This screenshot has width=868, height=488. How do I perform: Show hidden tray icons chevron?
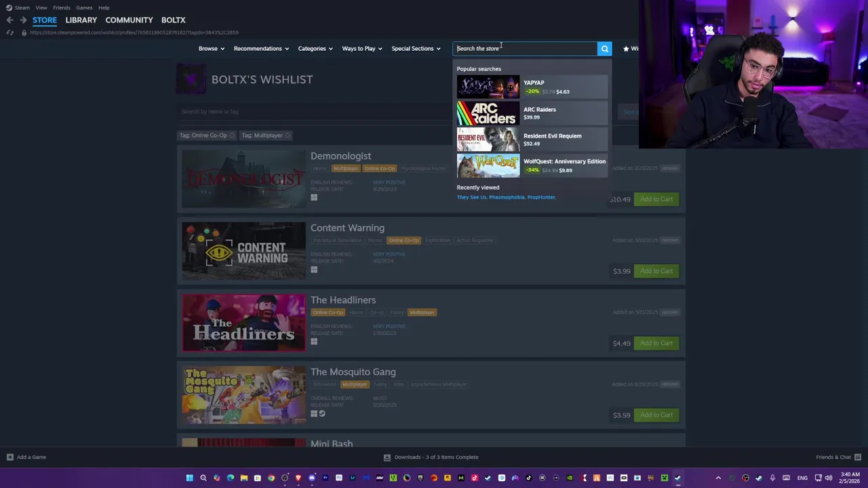(718, 478)
